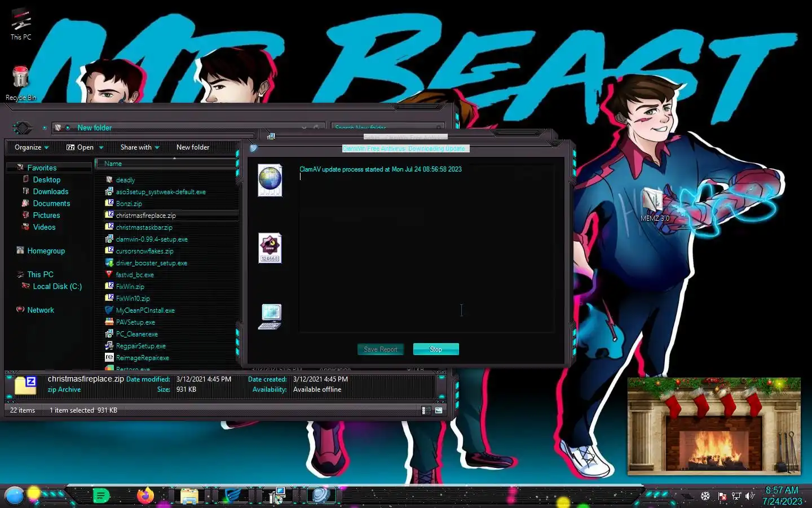This screenshot has width=812, height=508.
Task: Click the computer icon in ClamWin window
Action: tap(270, 317)
